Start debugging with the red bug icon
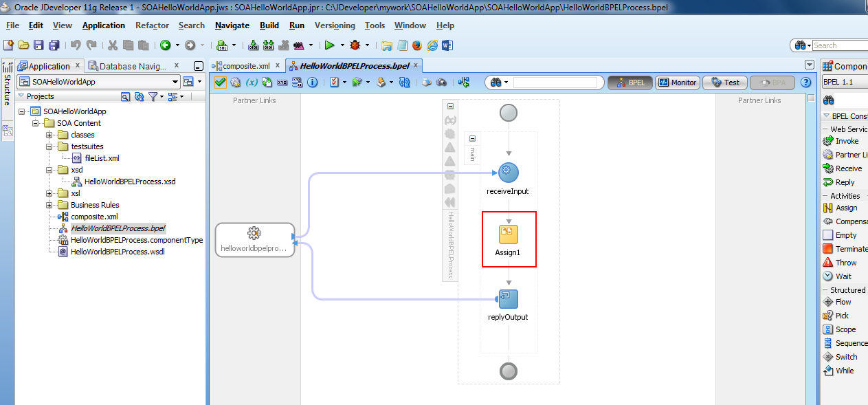The width and height of the screenshot is (868, 405). 355,45
